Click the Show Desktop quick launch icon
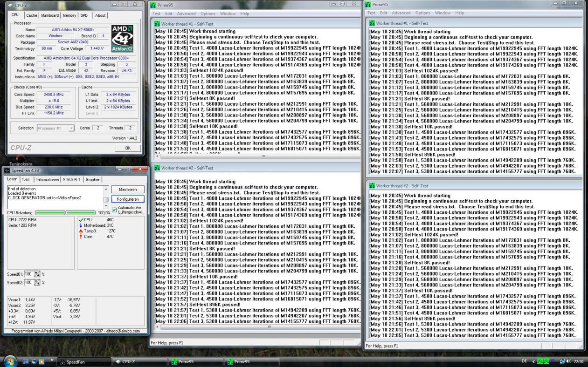This screenshot has height=367, width=588. [26, 361]
